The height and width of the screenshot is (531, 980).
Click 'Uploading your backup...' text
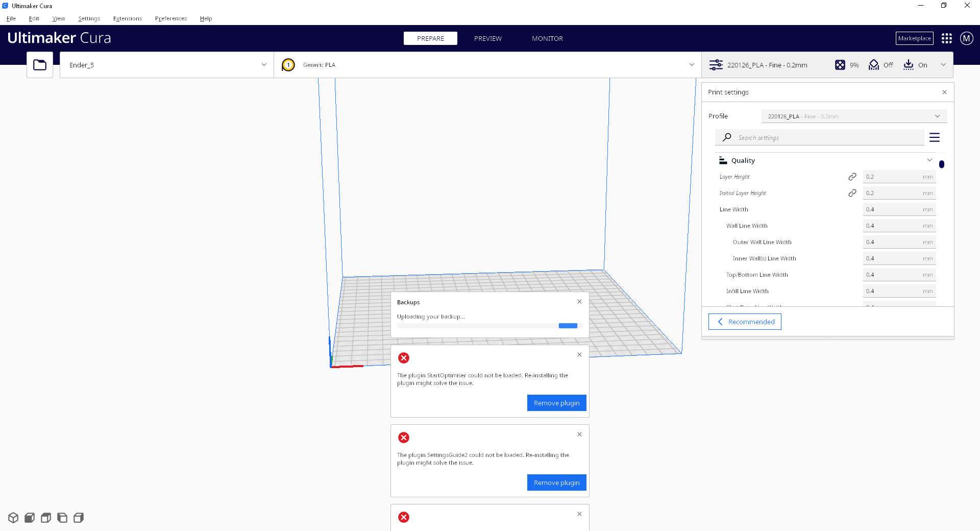click(431, 317)
